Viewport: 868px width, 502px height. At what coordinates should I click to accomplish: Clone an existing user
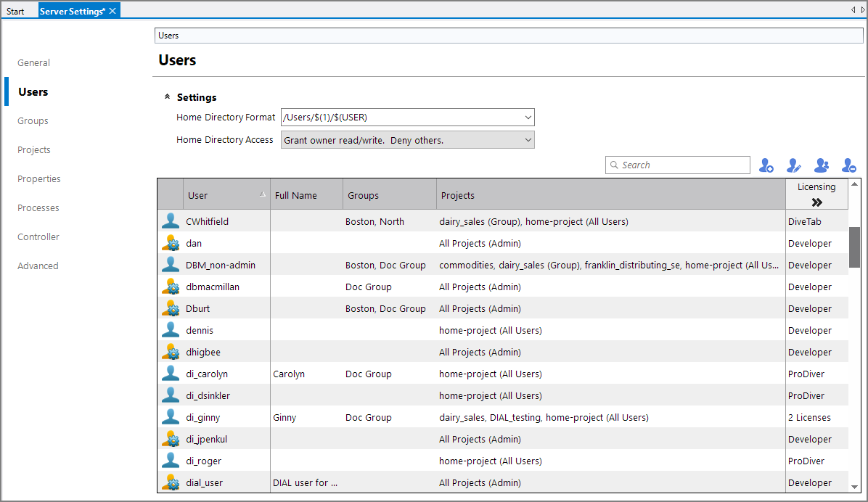(x=822, y=165)
